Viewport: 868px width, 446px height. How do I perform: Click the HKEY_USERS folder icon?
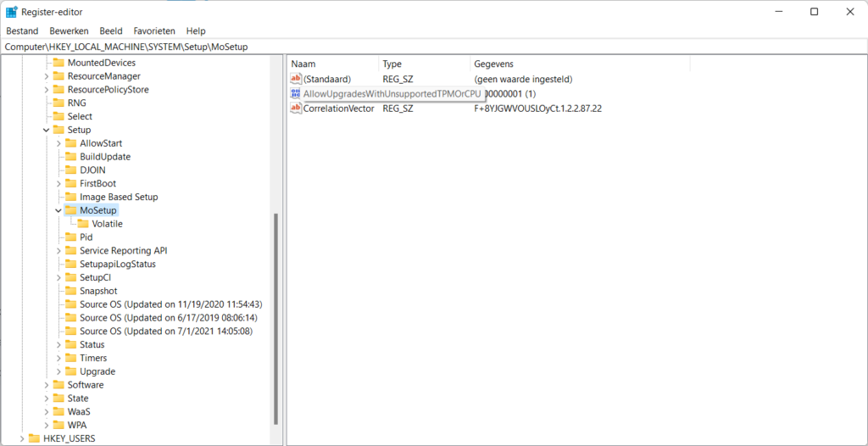[34, 438]
